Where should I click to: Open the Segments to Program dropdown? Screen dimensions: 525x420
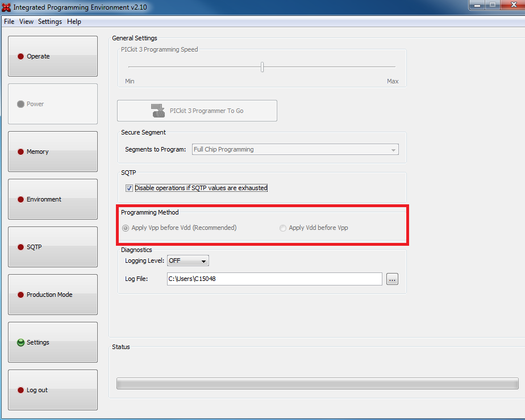(x=394, y=149)
